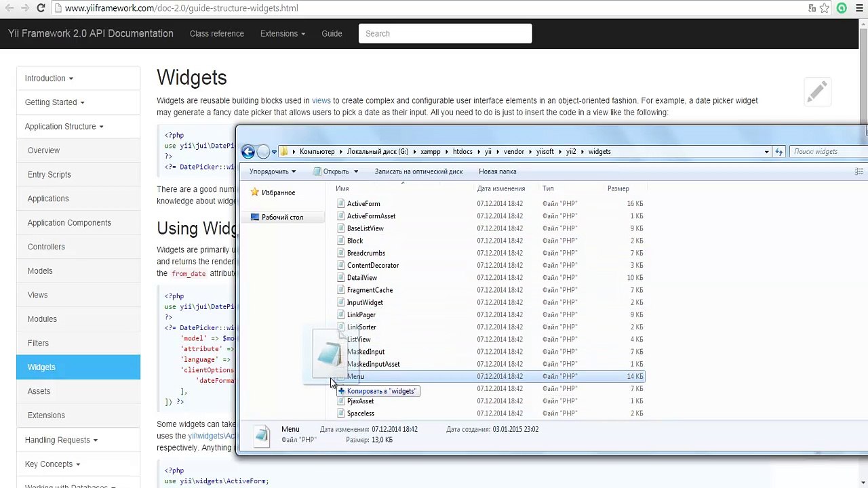
Task: Select the Breadcrumbs file icon
Action: (x=341, y=253)
